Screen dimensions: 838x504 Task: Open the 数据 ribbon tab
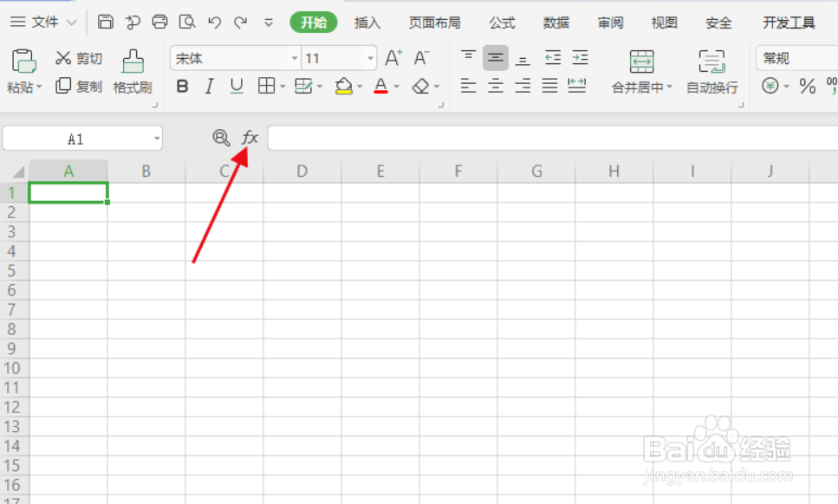pos(555,23)
